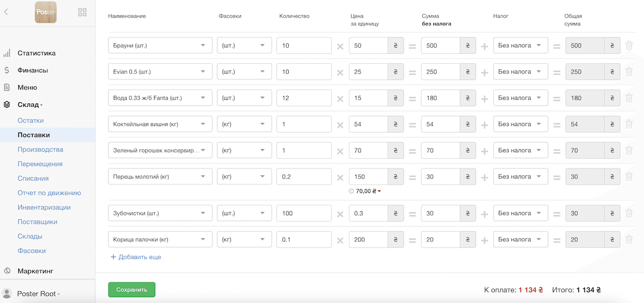Click the Добавить еще link
Screen dimensions: 644x303
[136, 257]
